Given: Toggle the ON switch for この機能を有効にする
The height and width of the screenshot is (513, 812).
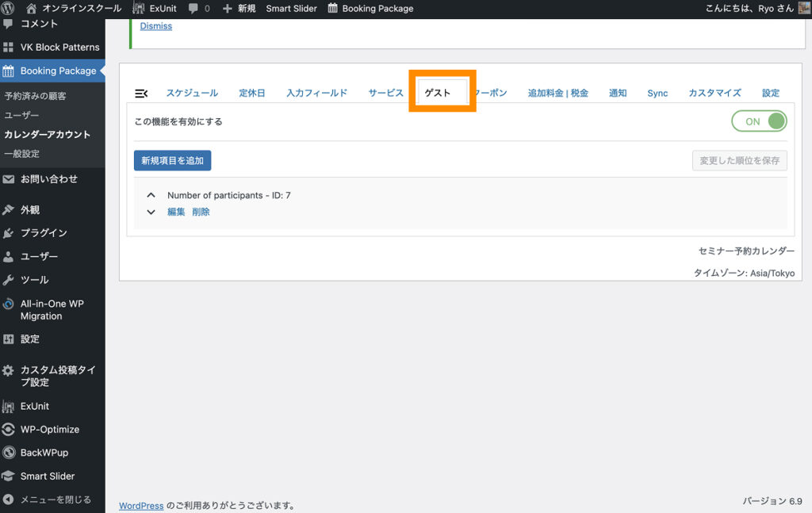Looking at the screenshot, I should point(759,121).
